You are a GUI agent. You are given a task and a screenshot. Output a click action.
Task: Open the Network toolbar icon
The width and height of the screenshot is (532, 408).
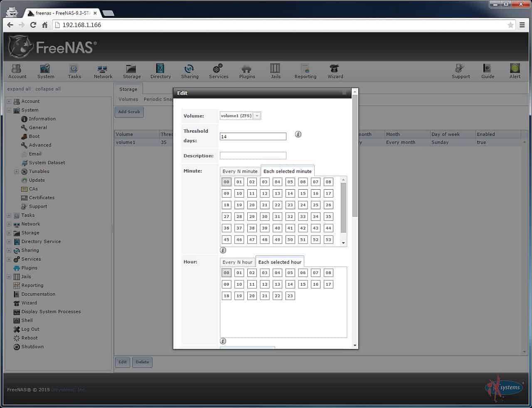(x=103, y=71)
